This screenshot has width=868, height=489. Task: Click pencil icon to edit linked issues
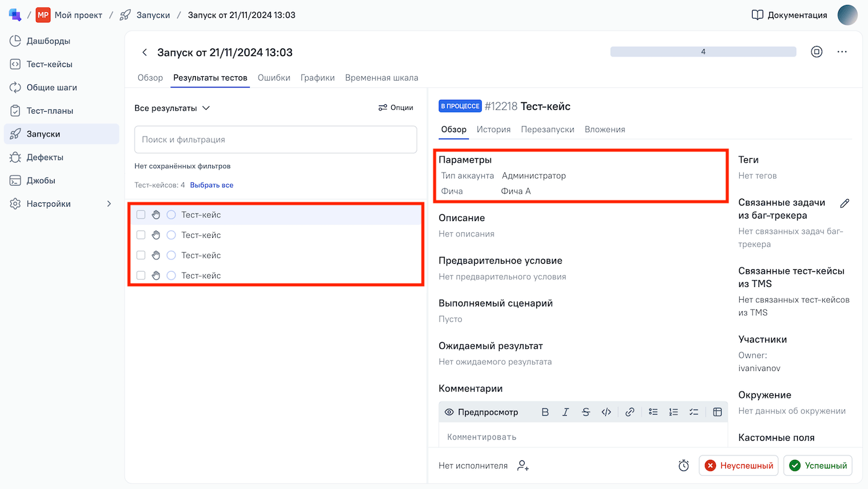[844, 203]
